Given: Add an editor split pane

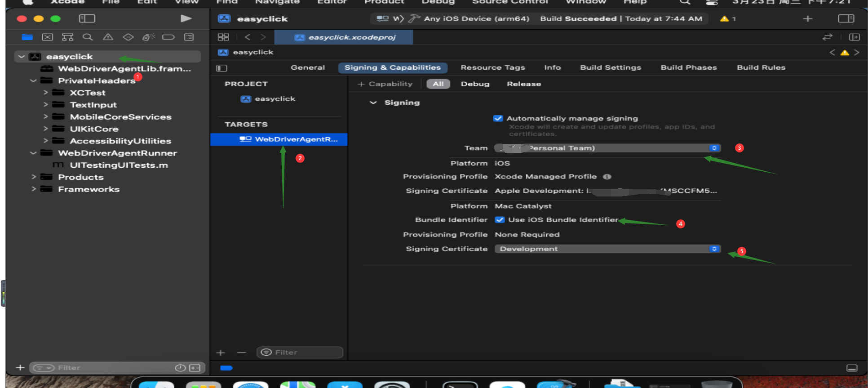Looking at the screenshot, I should coord(854,37).
